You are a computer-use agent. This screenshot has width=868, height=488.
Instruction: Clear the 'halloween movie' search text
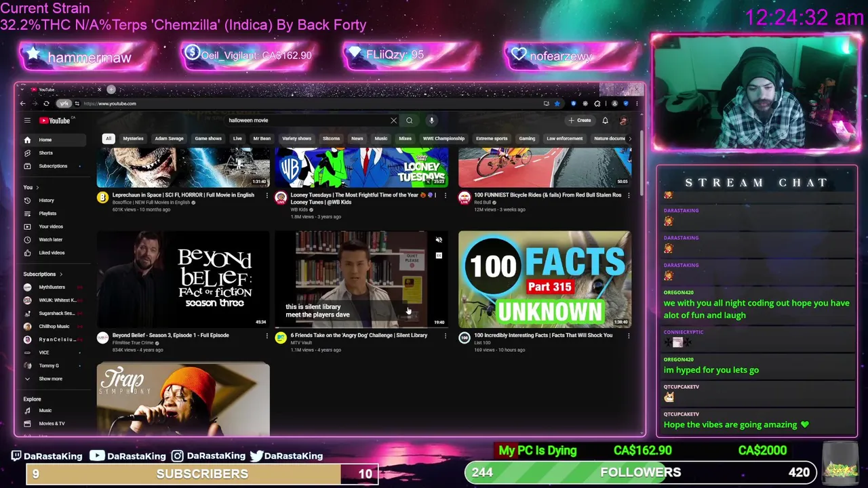pos(393,121)
